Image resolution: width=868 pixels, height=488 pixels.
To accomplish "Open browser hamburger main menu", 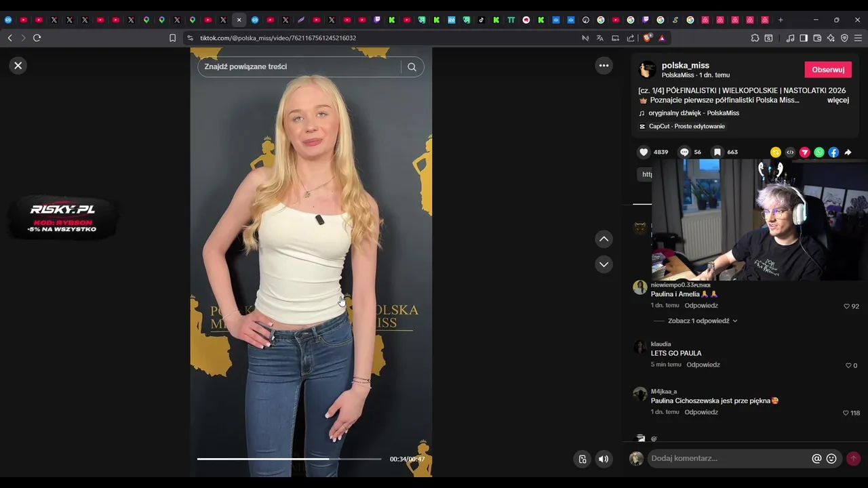I will click(858, 38).
